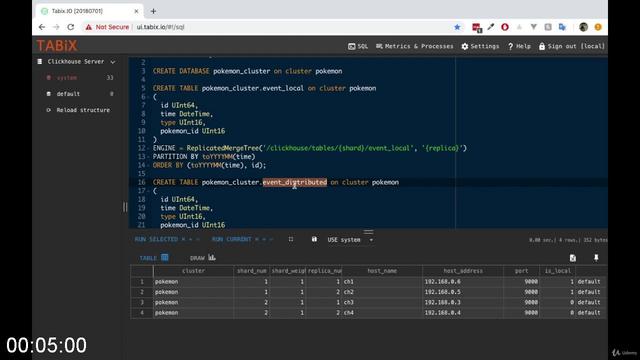The width and height of the screenshot is (640, 360).
Task: Open the Settings menu with the gear icon
Action: [x=480, y=47]
